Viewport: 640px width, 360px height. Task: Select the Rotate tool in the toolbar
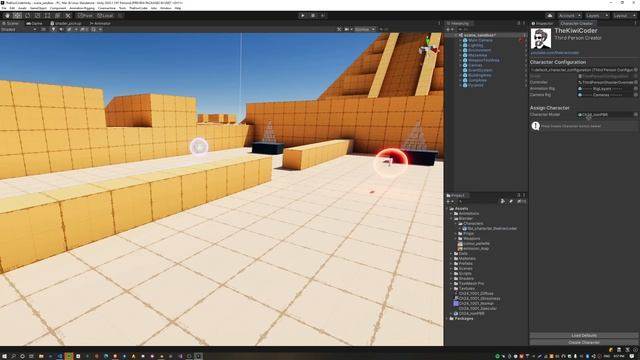coord(28,16)
